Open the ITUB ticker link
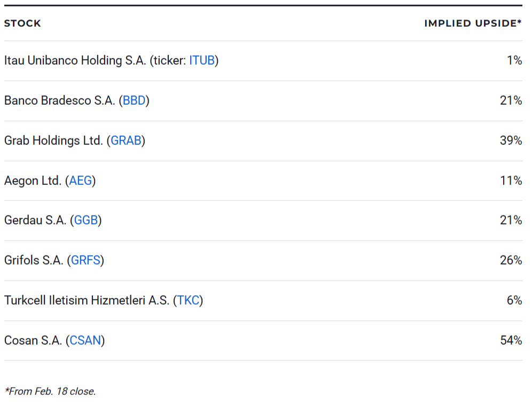The height and width of the screenshot is (404, 532). click(x=202, y=60)
